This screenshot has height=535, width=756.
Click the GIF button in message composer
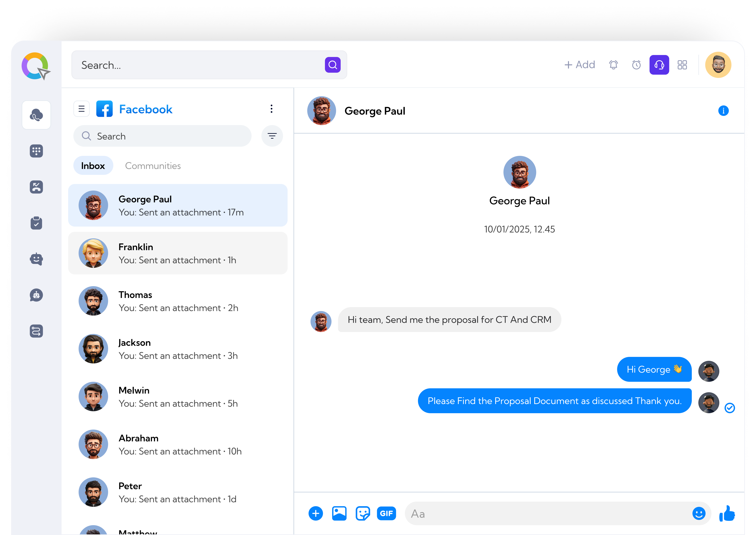tap(386, 513)
